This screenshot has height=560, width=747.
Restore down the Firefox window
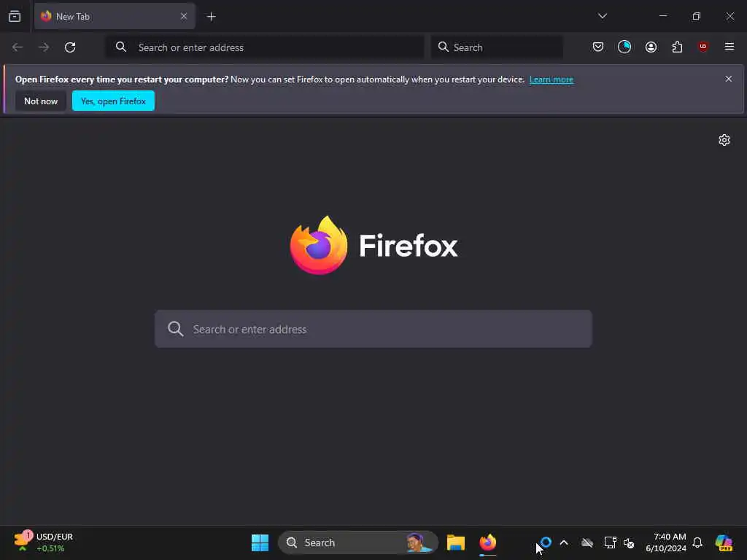(x=697, y=16)
